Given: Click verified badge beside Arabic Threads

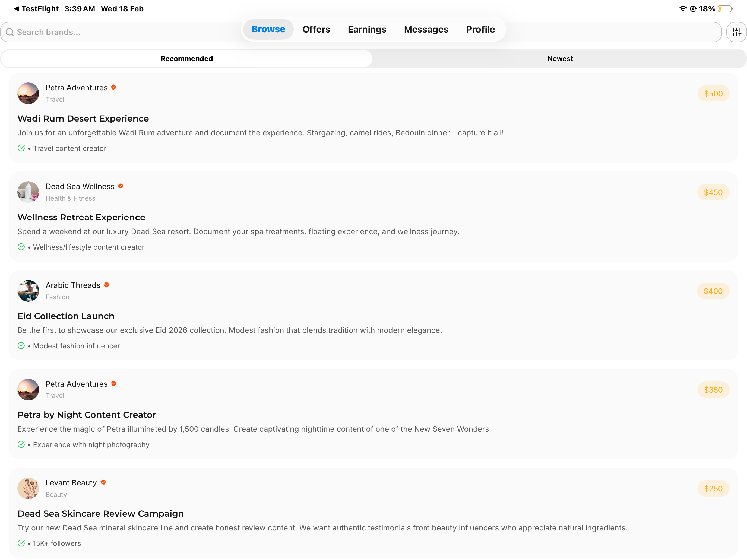Looking at the screenshot, I should pyautogui.click(x=107, y=285).
